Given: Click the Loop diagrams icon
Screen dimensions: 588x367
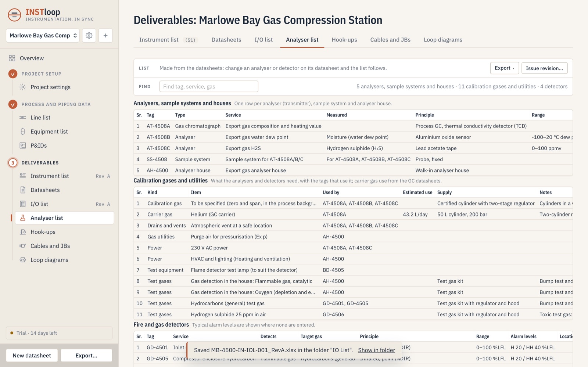Looking at the screenshot, I should click(x=23, y=260).
